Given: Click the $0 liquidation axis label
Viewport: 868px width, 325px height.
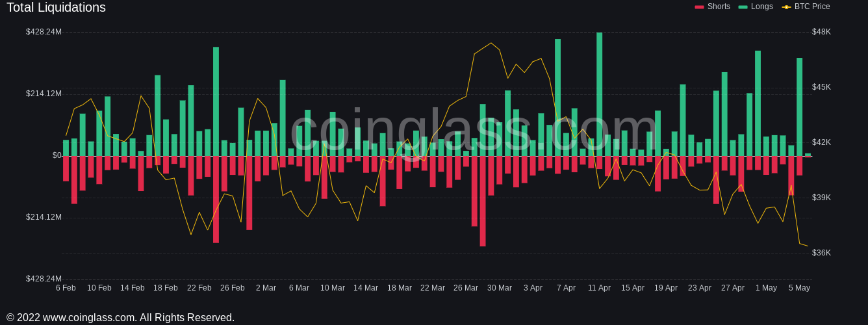Looking at the screenshot, I should (x=57, y=155).
